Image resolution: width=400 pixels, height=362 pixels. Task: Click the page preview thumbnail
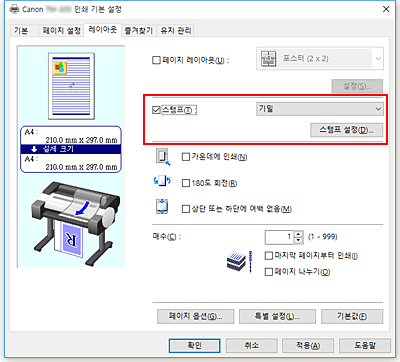(x=71, y=86)
